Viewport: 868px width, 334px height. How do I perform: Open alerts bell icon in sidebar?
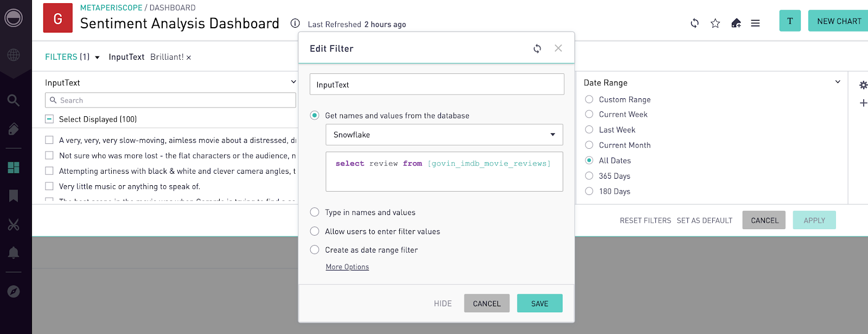[x=14, y=253]
